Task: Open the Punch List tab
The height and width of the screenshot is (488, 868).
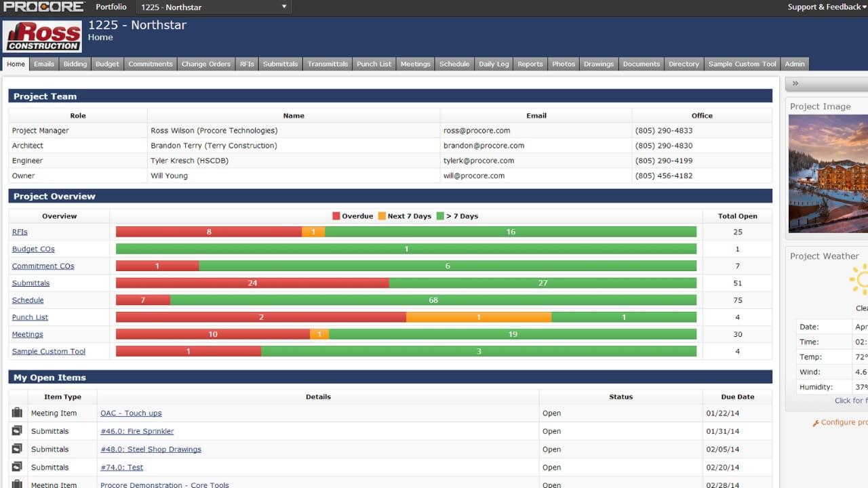Action: click(374, 64)
